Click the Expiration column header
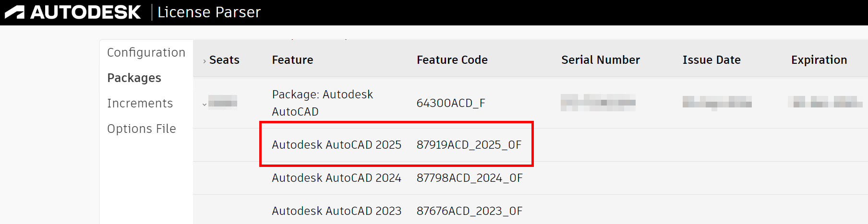The image size is (868, 224). (x=819, y=60)
